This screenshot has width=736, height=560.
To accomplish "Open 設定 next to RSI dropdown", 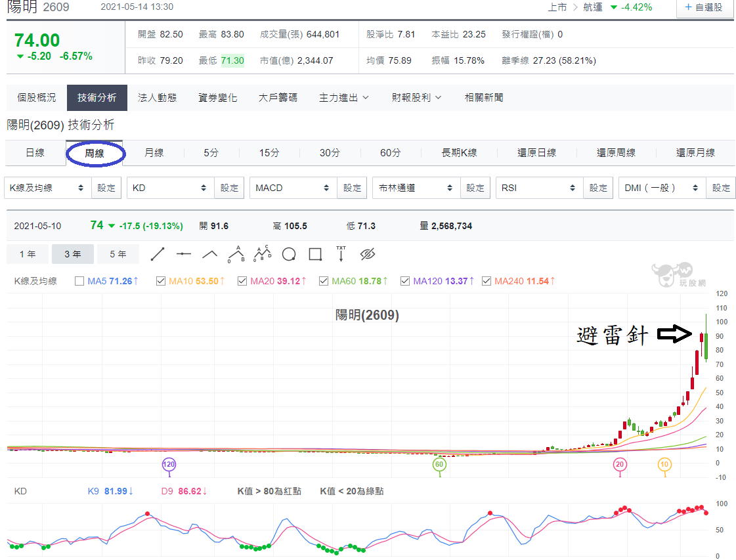I will click(x=598, y=188).
